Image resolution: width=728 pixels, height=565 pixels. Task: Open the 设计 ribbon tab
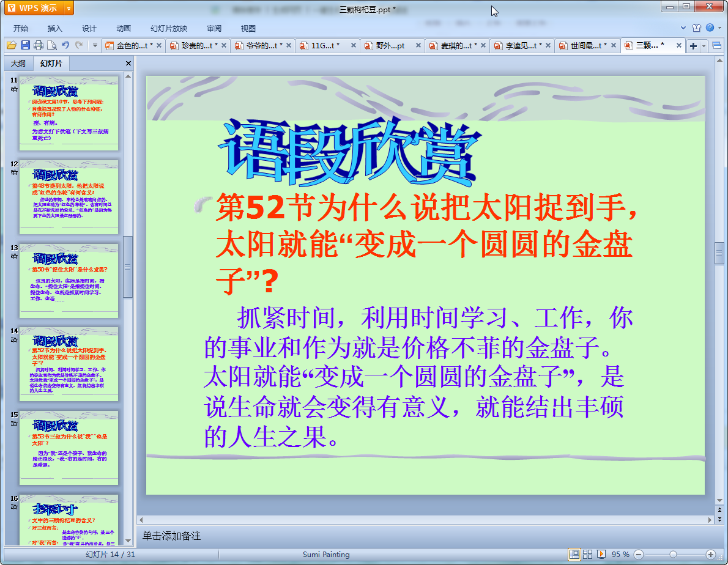89,28
